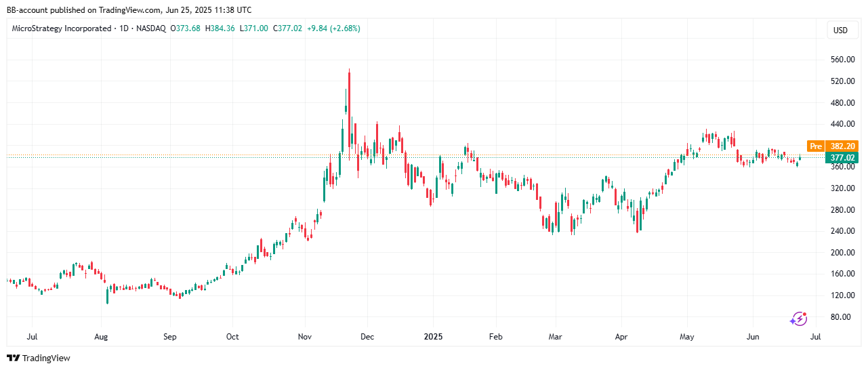The width and height of the screenshot is (868, 370).
Task: Click the Mar label on time axis
Action: [555, 336]
